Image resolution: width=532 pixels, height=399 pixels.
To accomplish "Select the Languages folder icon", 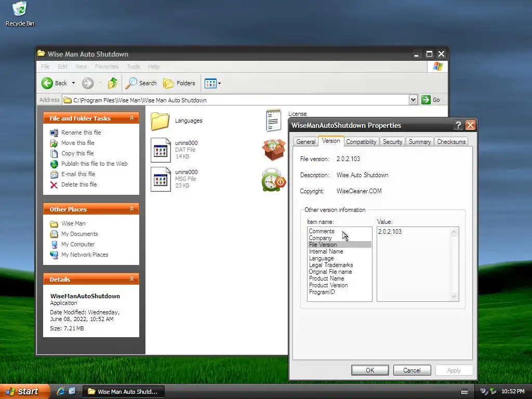I will pyautogui.click(x=160, y=121).
